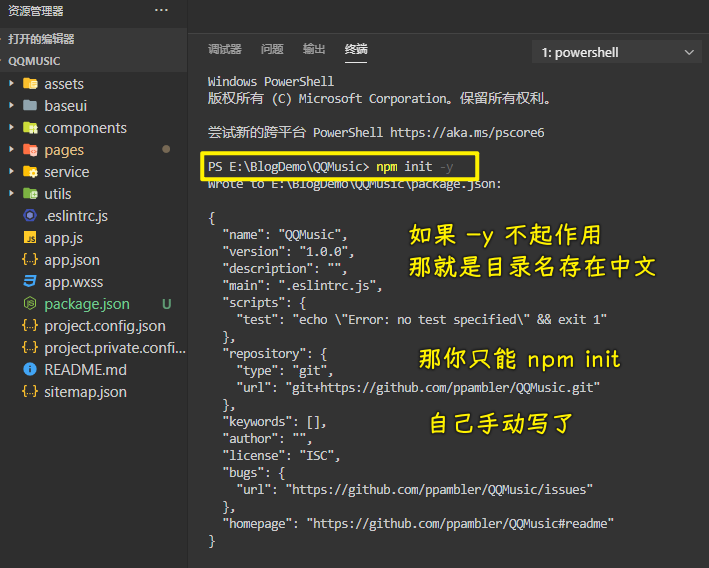Open the QQMusic#readme homepage URL
The width and height of the screenshot is (709, 568).
click(460, 524)
